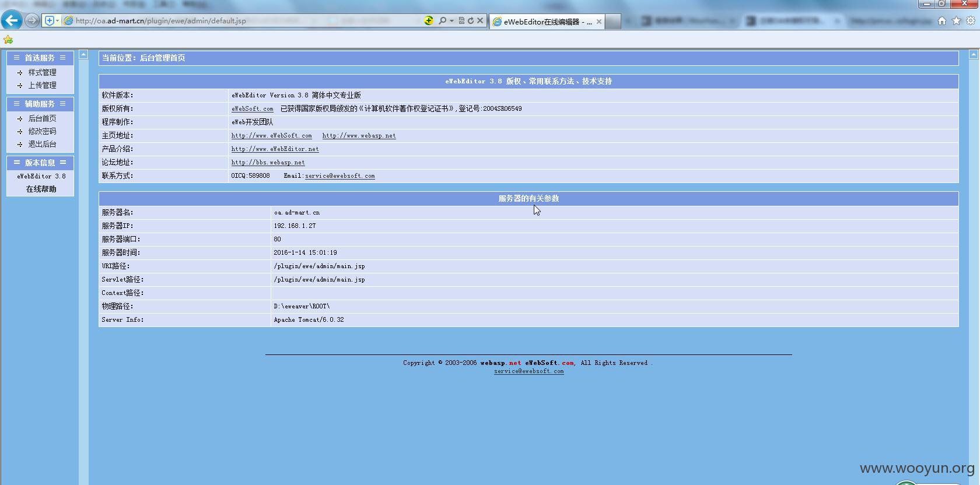Screen dimensions: 980x485
Task: Click the Apache Tomcat/6.0.32 value
Action: (309, 319)
